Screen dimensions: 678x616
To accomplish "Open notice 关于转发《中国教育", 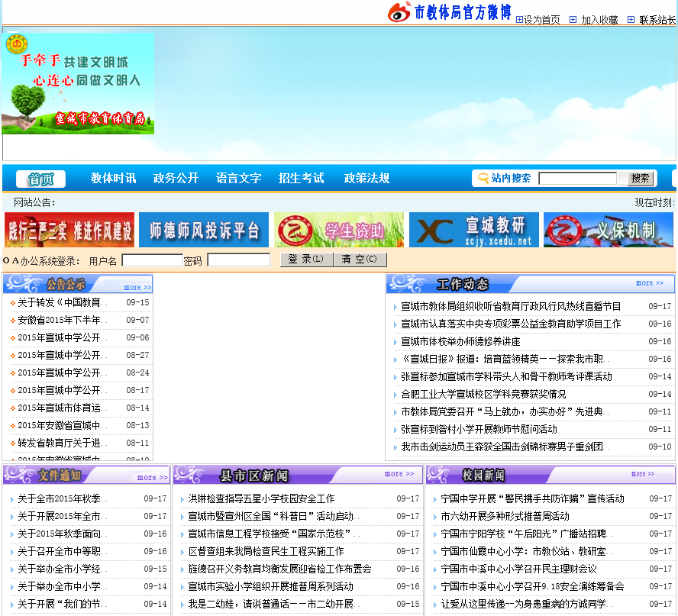I will coord(61,302).
